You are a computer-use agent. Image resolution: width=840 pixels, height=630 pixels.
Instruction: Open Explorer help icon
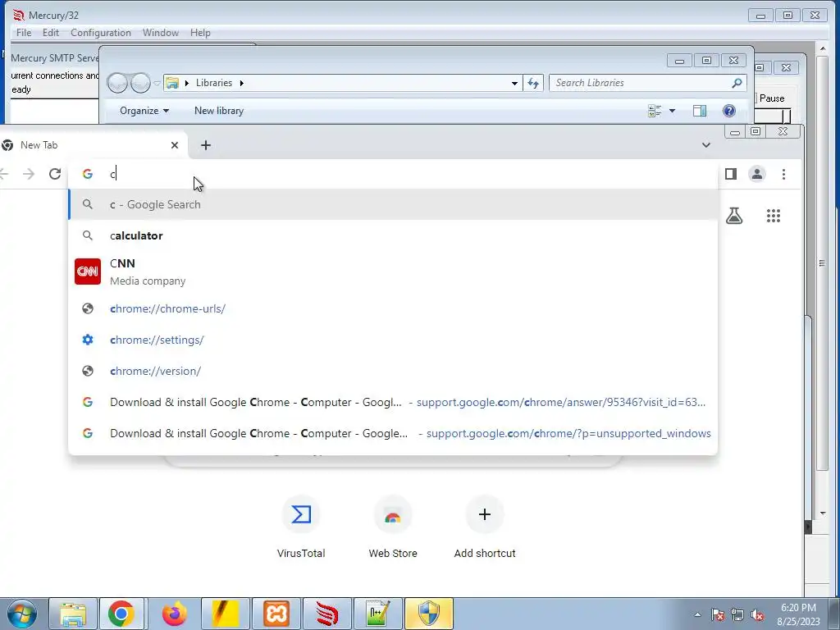pos(729,111)
